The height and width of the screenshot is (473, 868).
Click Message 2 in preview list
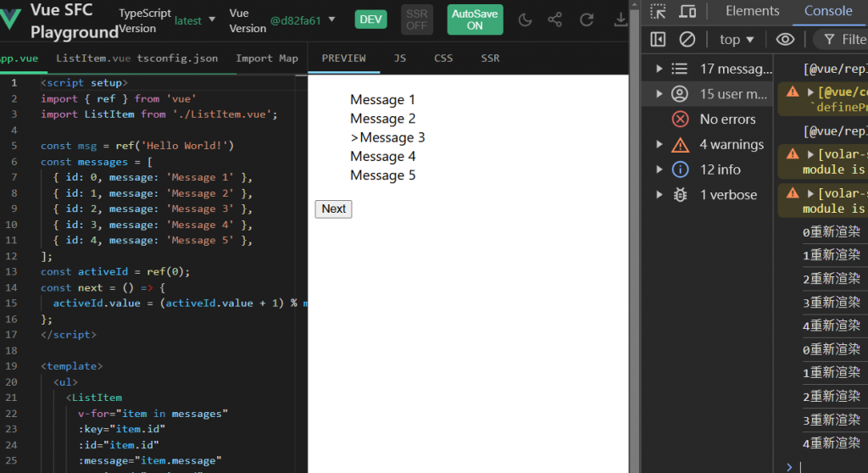point(382,119)
